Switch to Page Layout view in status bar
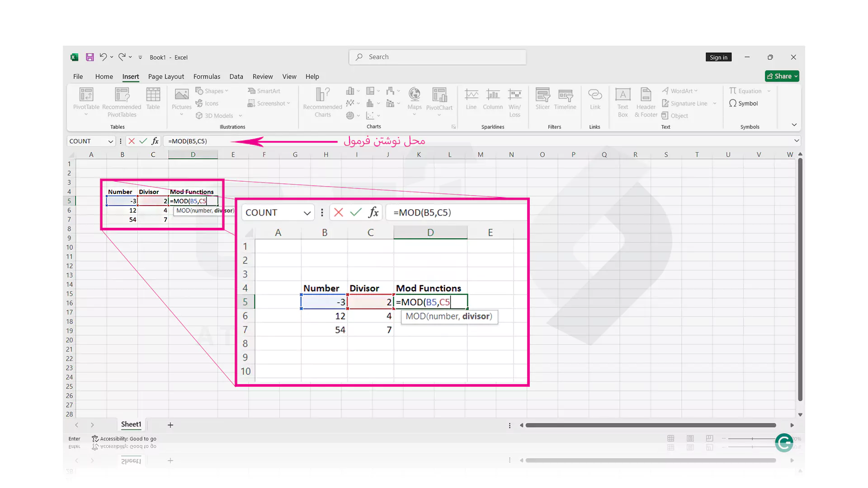 pos(690,438)
